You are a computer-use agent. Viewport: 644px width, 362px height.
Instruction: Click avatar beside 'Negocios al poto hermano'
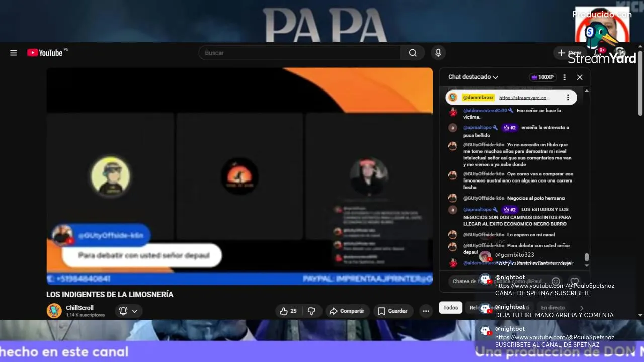pyautogui.click(x=453, y=198)
